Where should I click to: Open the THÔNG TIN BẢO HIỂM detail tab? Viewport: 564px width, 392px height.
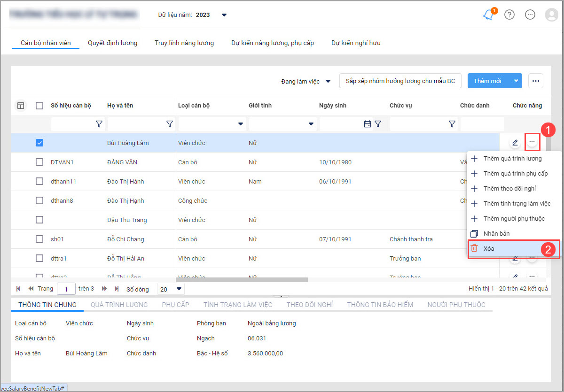(380, 305)
